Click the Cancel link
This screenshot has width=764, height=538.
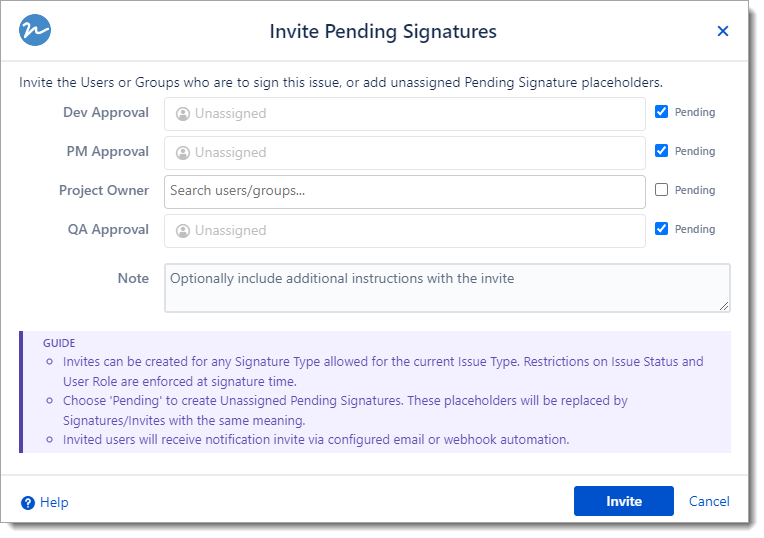[x=709, y=501]
